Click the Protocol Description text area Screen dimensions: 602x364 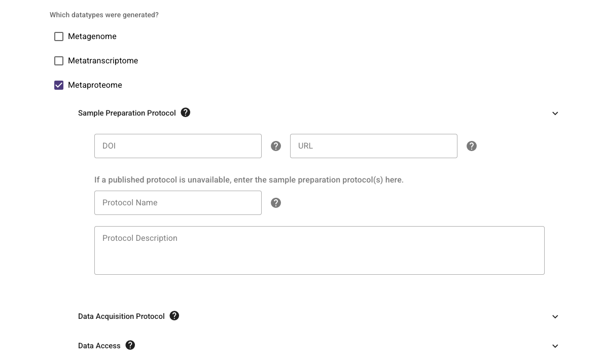click(320, 250)
